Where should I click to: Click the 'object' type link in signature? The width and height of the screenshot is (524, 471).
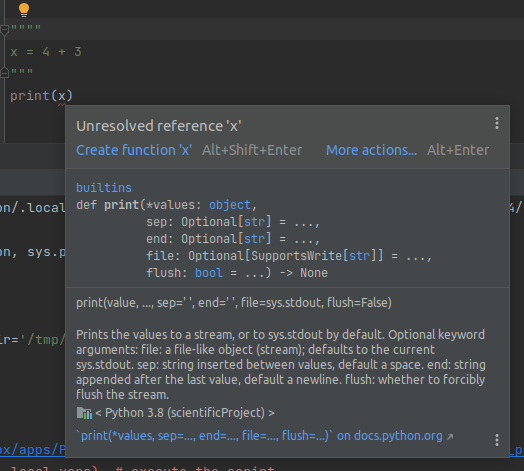pos(230,205)
